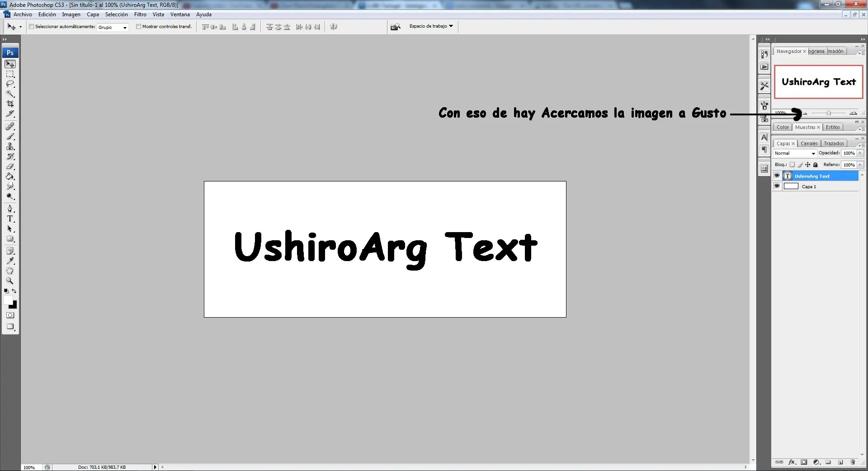Select the Path Selection tool
Screen dimensions: 868x471
tap(10, 229)
